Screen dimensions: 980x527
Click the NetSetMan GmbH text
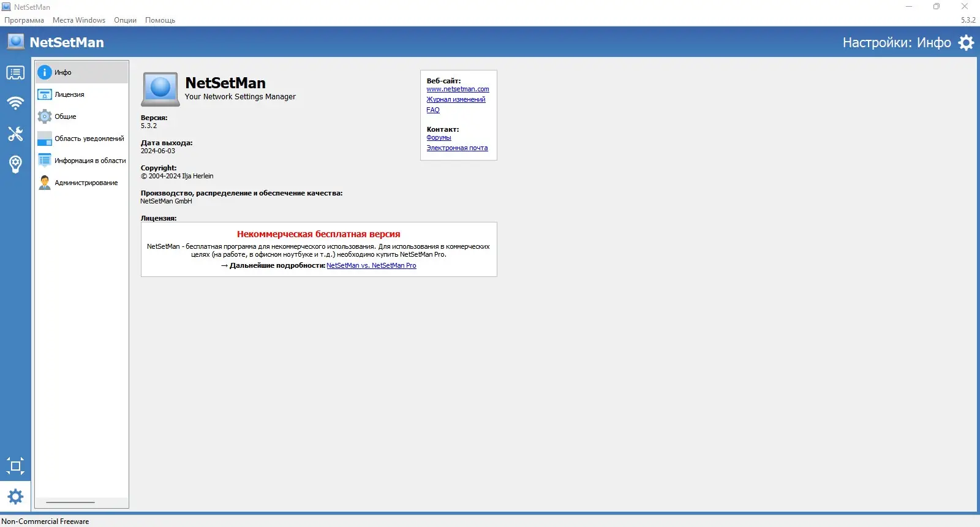coord(166,201)
